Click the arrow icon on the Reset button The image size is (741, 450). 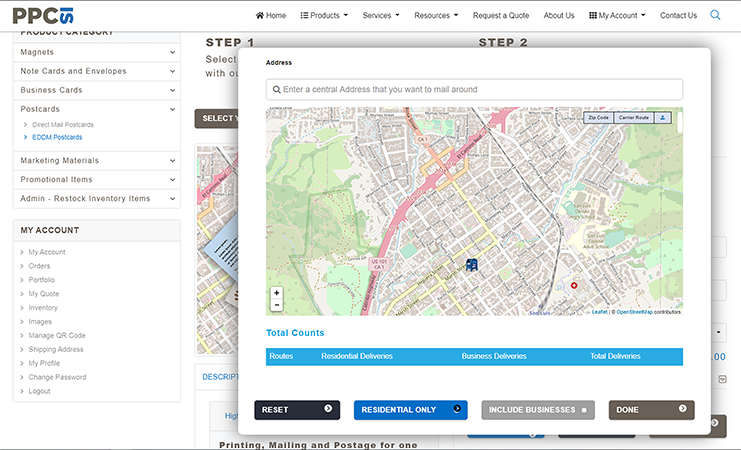tap(328, 408)
